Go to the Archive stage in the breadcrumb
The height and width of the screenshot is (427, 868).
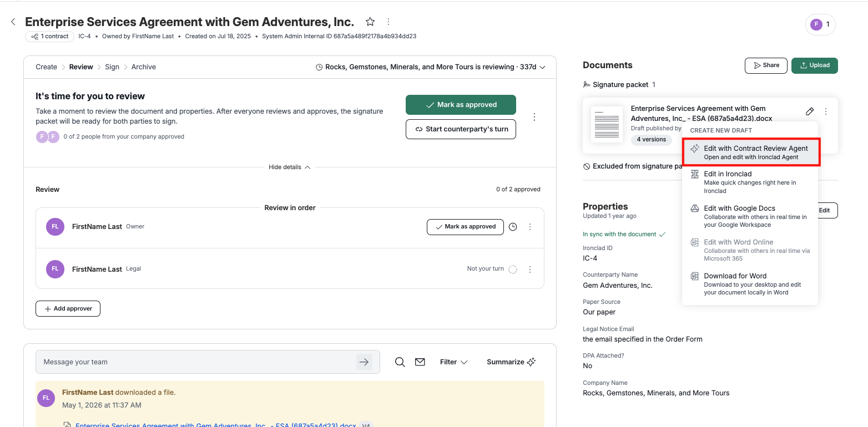pyautogui.click(x=144, y=67)
